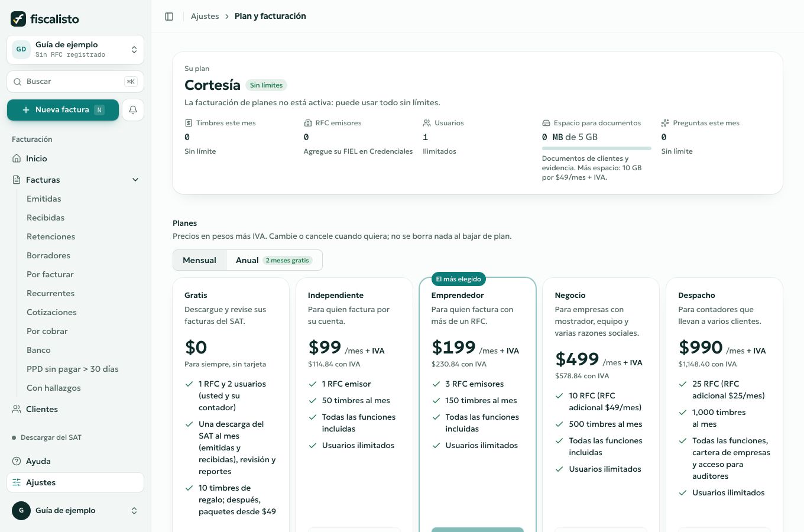Select the Emprendedor plan card title
Image resolution: width=804 pixels, height=532 pixels.
(x=458, y=296)
